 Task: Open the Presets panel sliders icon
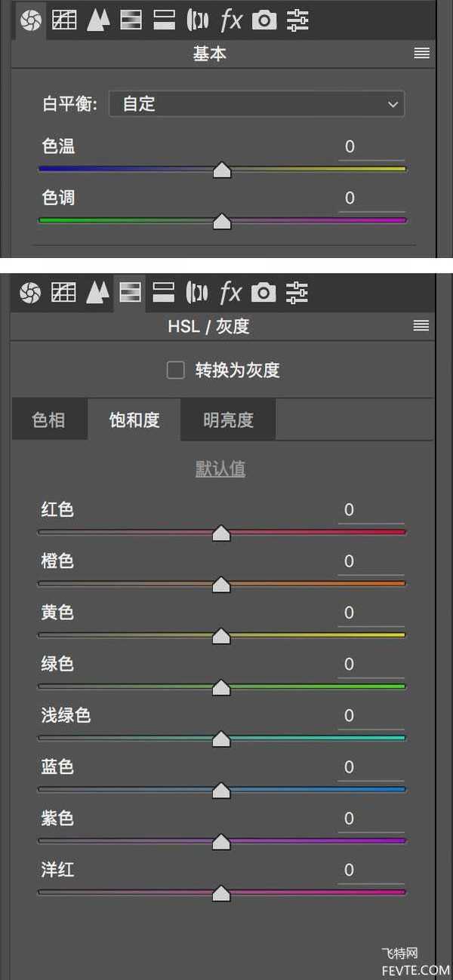tap(297, 20)
